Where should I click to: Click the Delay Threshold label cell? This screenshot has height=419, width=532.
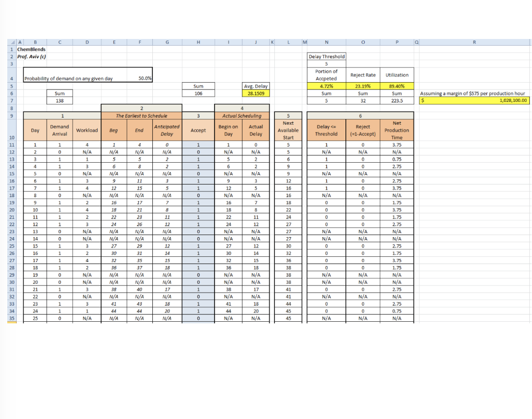[x=326, y=56]
